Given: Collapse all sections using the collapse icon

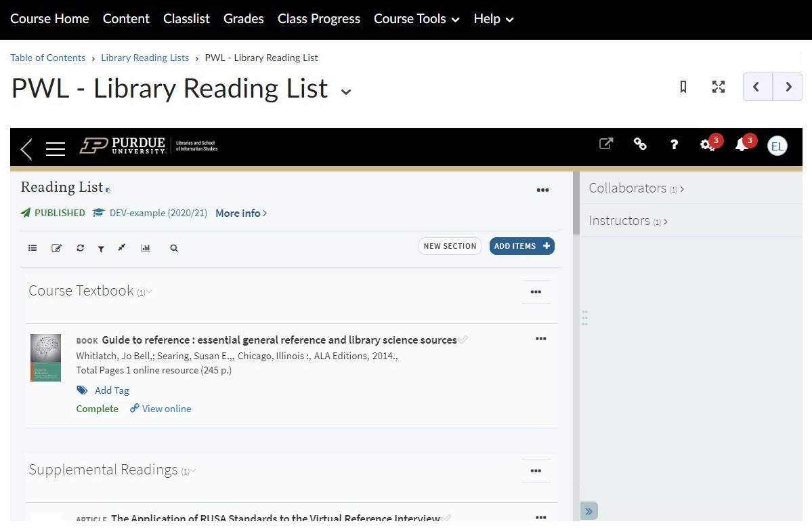Looking at the screenshot, I should pyautogui.click(x=121, y=247).
